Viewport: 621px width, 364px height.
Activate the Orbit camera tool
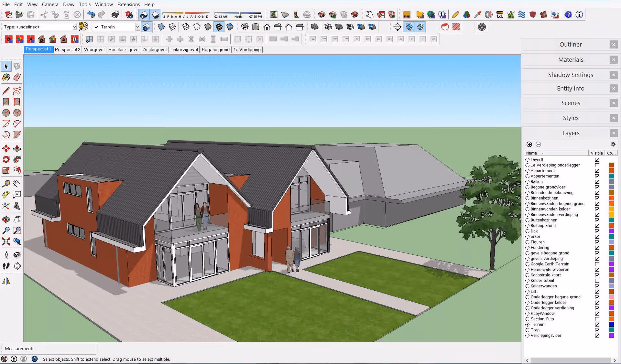click(x=6, y=219)
